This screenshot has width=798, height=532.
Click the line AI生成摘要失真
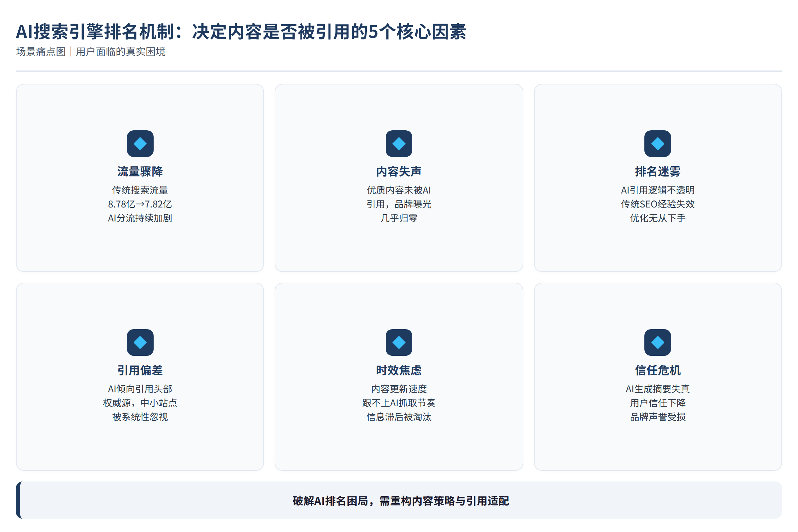click(x=658, y=389)
